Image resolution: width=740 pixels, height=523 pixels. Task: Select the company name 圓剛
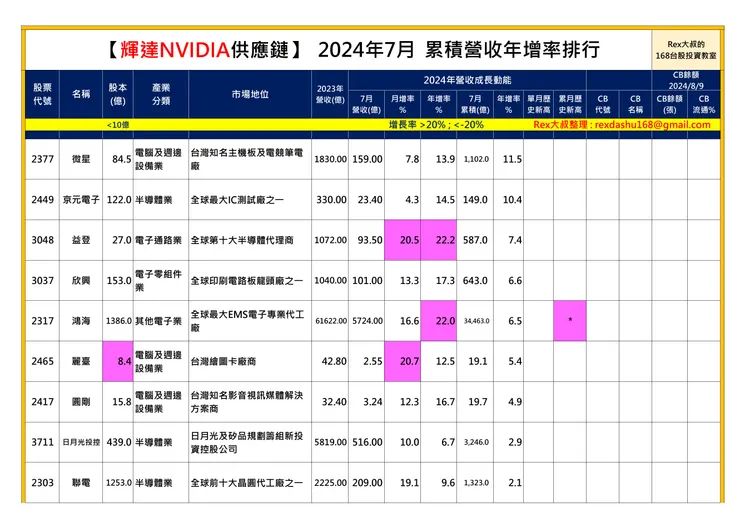(81, 402)
